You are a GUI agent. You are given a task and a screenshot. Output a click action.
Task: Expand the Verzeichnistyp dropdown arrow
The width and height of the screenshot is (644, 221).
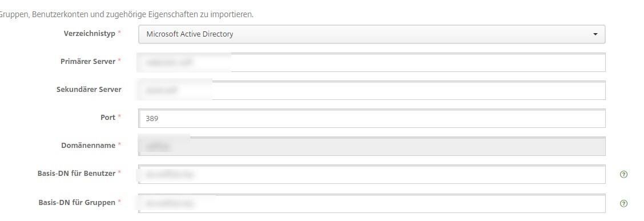point(595,34)
